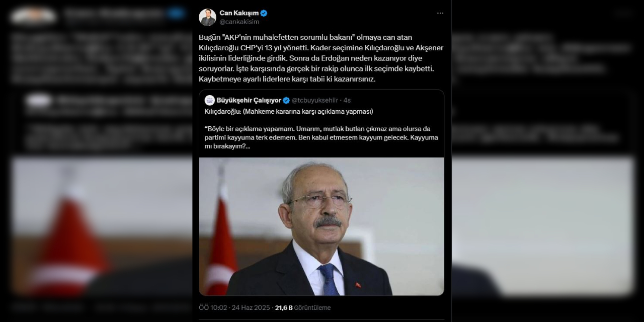Screen dimensions: 644x322
Task: Click the quoted tweet's 4s timestamp
Action: click(347, 100)
